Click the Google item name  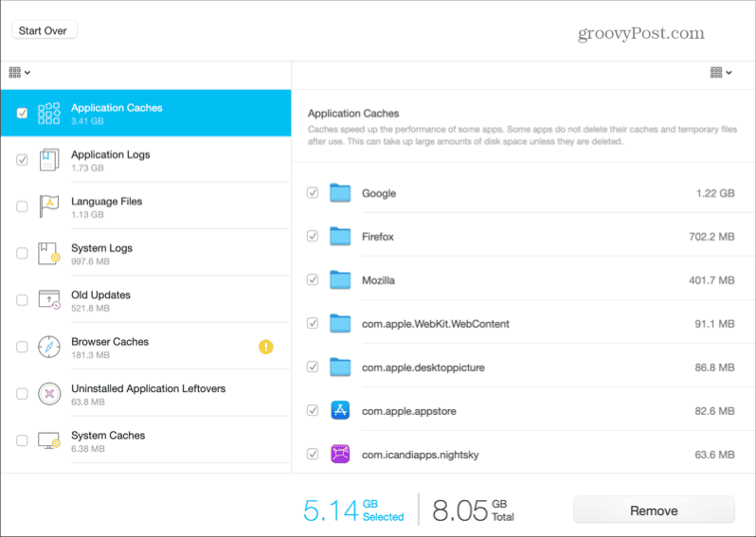click(379, 193)
